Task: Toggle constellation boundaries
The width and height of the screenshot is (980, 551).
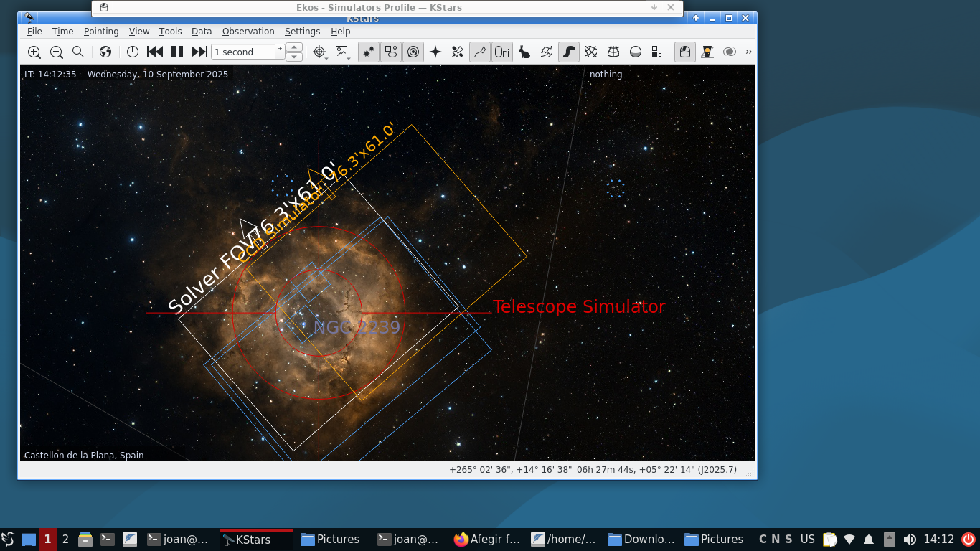Action: coord(547,52)
